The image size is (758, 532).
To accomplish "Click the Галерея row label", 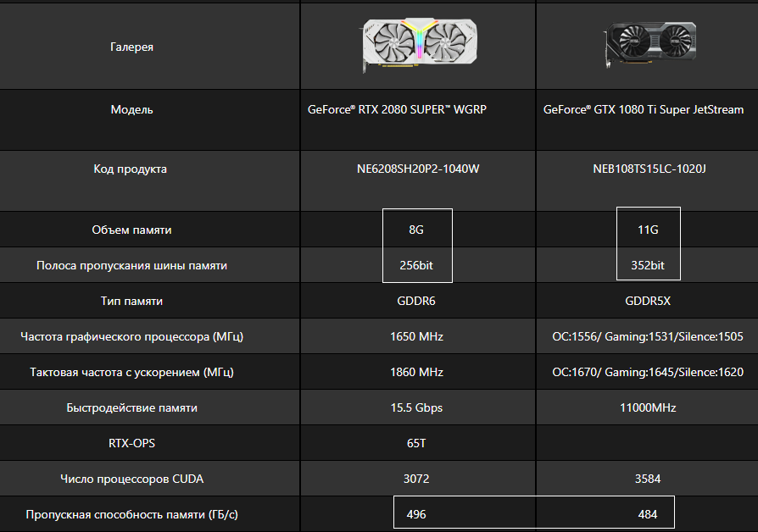I will (131, 47).
